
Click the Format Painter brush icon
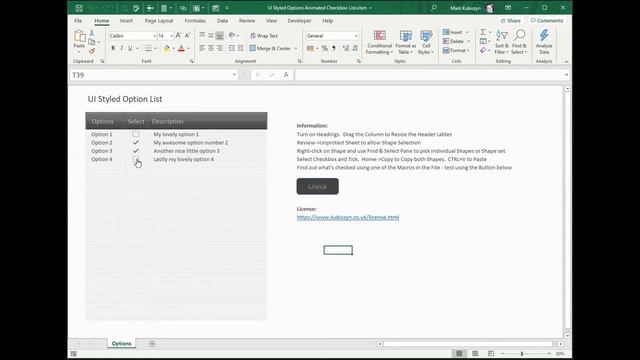(x=92, y=51)
